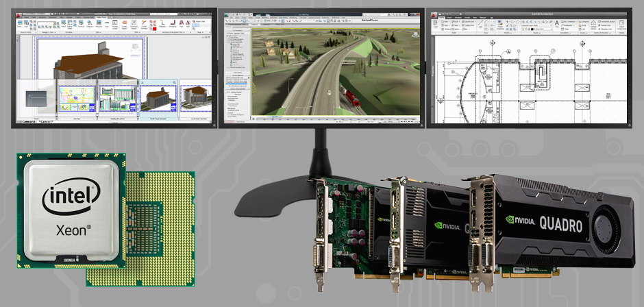
Task: Click Table tool in Annotation panel
Action: pyautogui.click(x=565, y=29)
